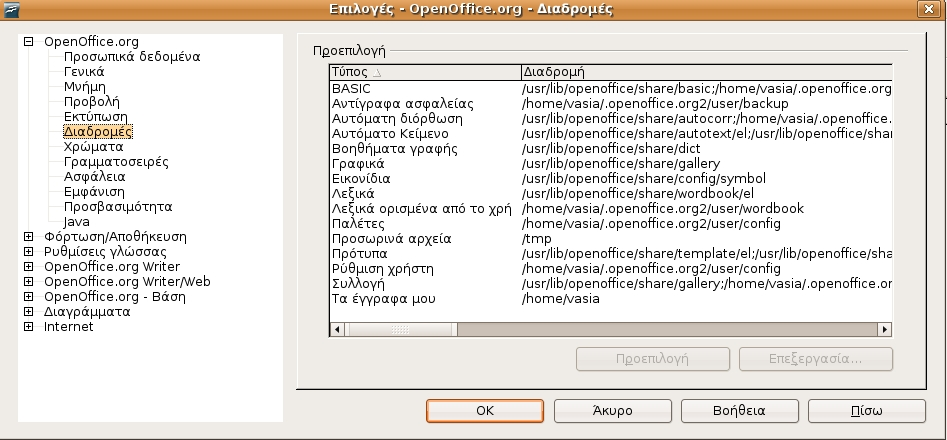Select the OpenOffice.org root tree label
The image size is (947, 440).
(91, 42)
